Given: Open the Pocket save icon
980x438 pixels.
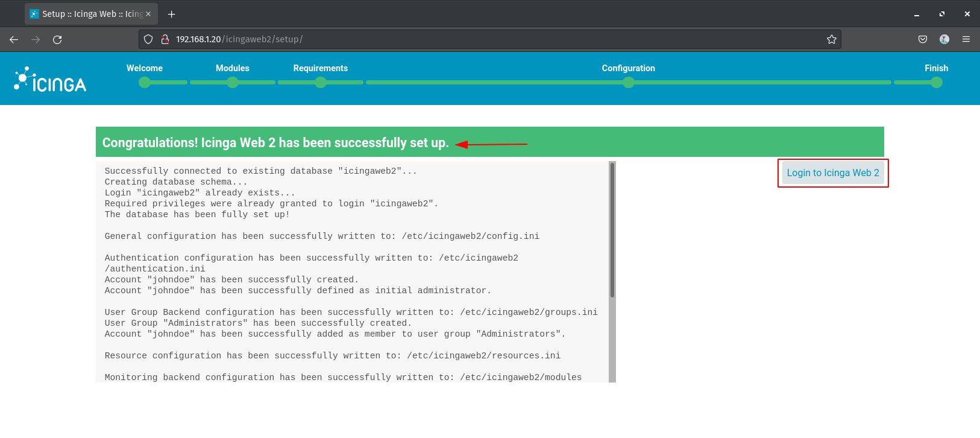Looking at the screenshot, I should pos(922,39).
